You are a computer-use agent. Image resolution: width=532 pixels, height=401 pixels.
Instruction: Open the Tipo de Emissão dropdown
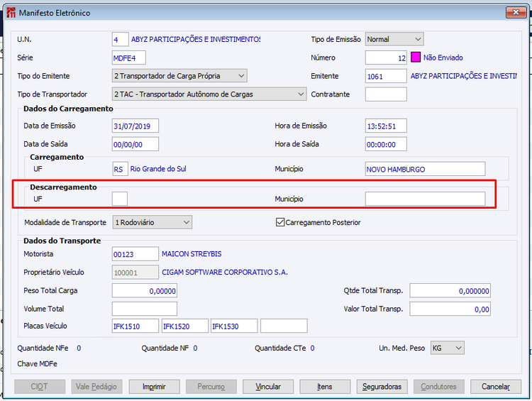pyautogui.click(x=417, y=39)
